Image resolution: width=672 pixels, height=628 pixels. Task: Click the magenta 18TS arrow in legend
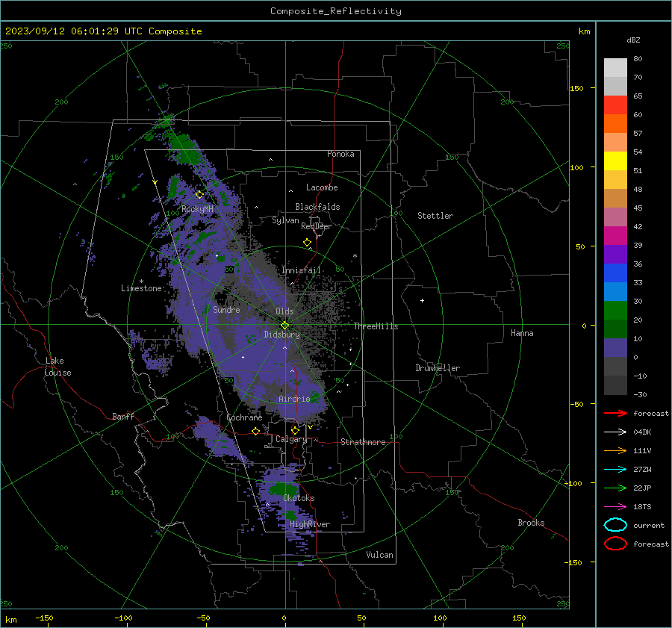[615, 507]
